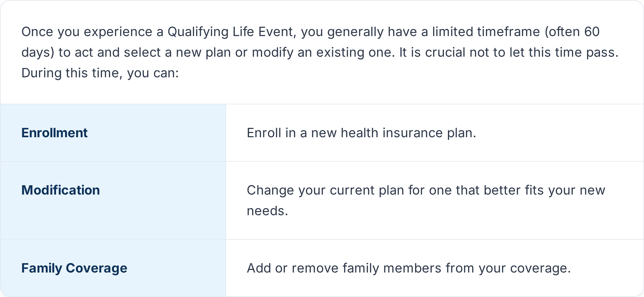Image resolution: width=644 pixels, height=297 pixels.
Task: Click 'your coverage.' at the table's end
Action: tap(525, 268)
